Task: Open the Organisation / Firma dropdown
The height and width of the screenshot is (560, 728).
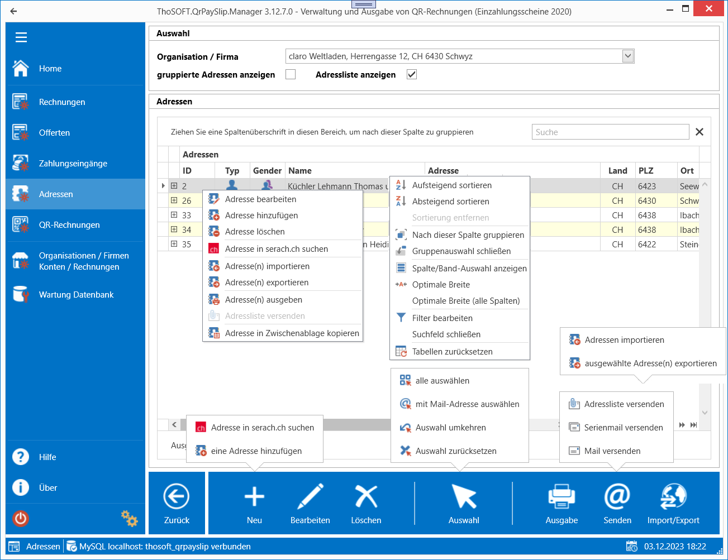Action: (628, 56)
